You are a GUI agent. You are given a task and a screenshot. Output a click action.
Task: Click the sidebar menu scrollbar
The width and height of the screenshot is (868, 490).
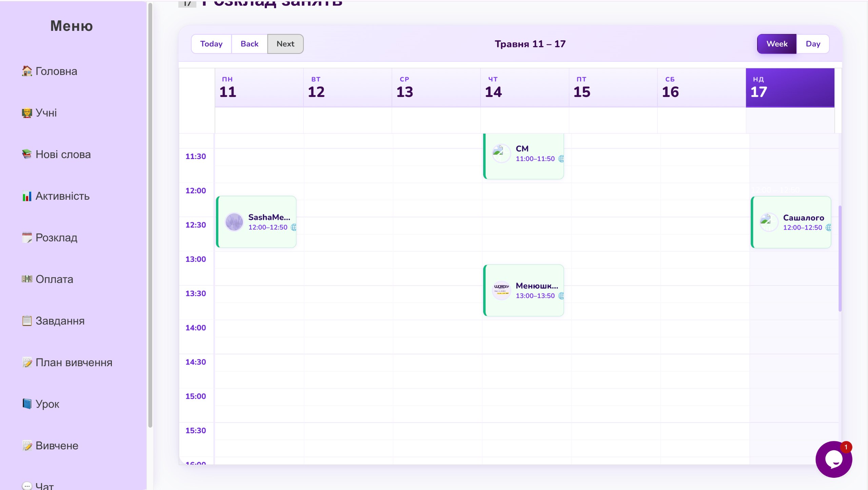pos(150,215)
